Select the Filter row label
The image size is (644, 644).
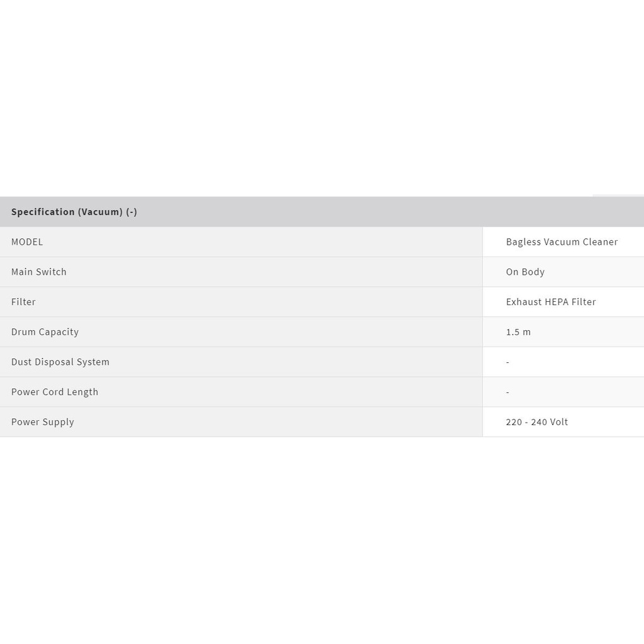pyautogui.click(x=23, y=302)
